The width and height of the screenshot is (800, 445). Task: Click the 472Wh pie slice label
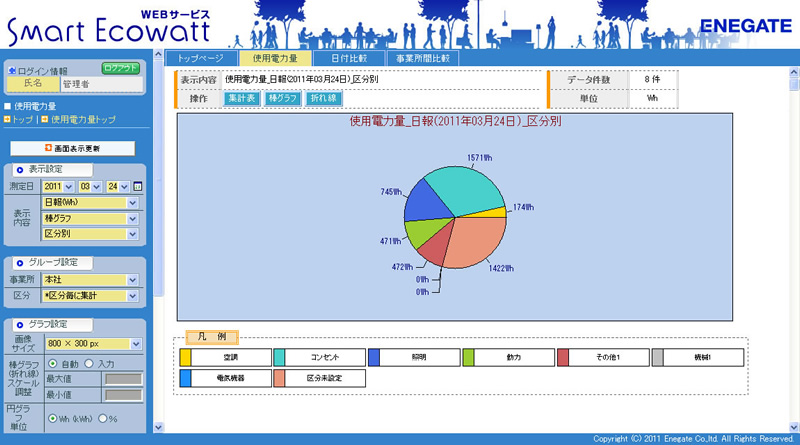click(402, 267)
